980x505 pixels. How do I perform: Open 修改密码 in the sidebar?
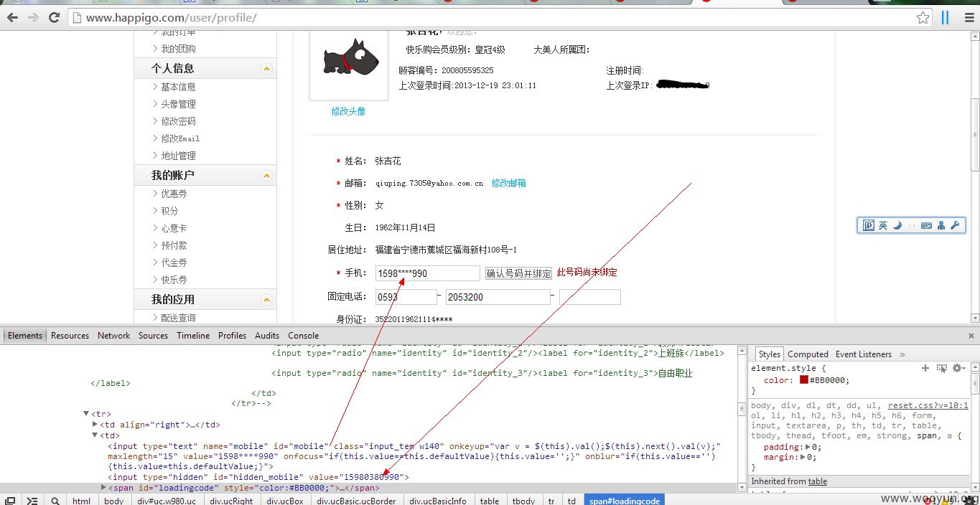[x=178, y=121]
